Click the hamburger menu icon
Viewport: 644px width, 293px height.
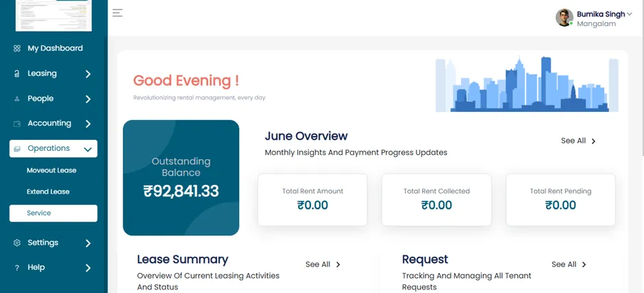click(117, 13)
